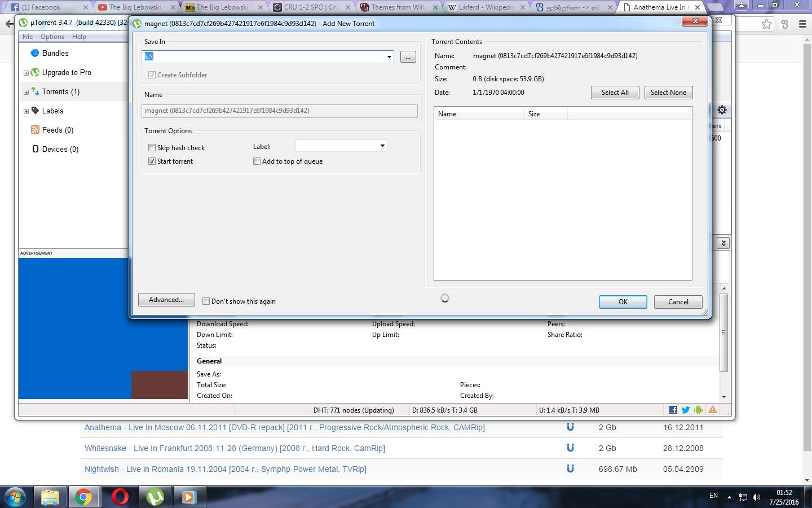Switch to Opera in the taskbar
Viewport: 812px width, 508px height.
120,497
